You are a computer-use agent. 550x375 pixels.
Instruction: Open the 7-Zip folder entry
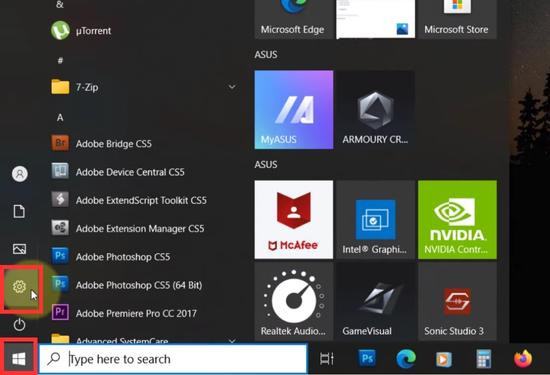144,87
